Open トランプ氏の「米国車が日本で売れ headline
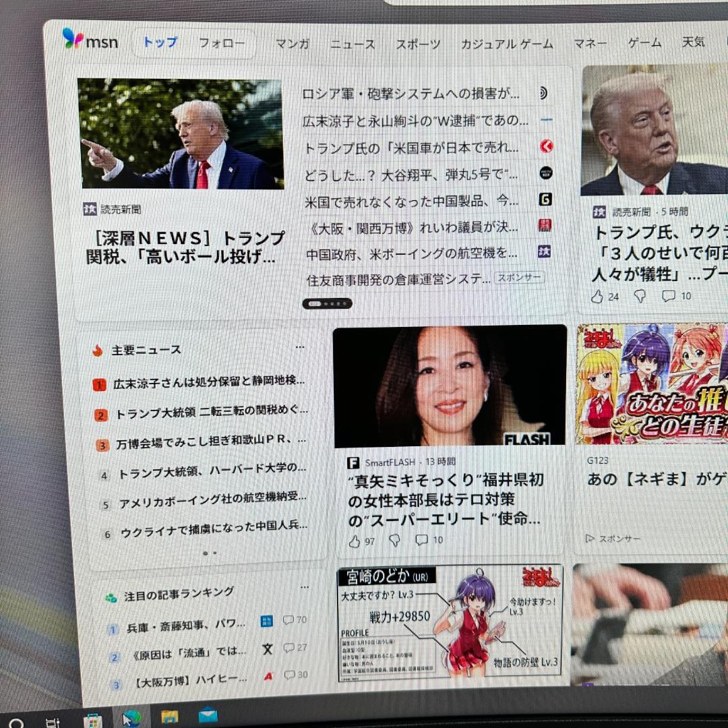Viewport: 728px width, 728px height. (411, 148)
